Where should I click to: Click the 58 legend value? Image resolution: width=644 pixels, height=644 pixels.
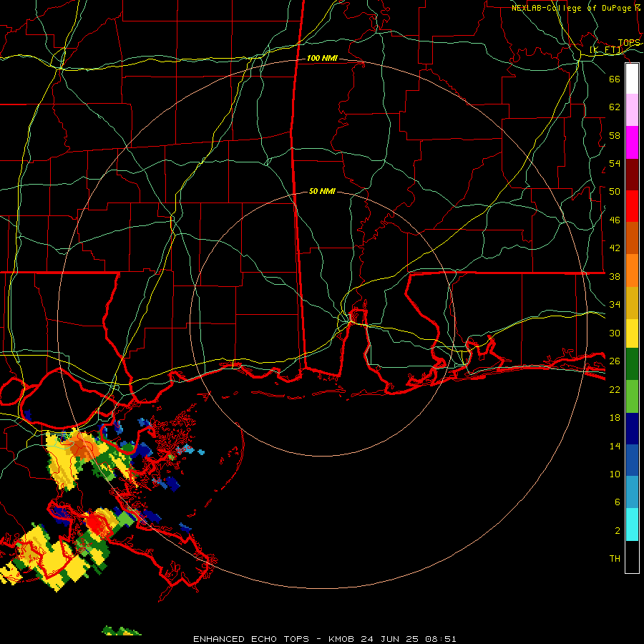(615, 135)
